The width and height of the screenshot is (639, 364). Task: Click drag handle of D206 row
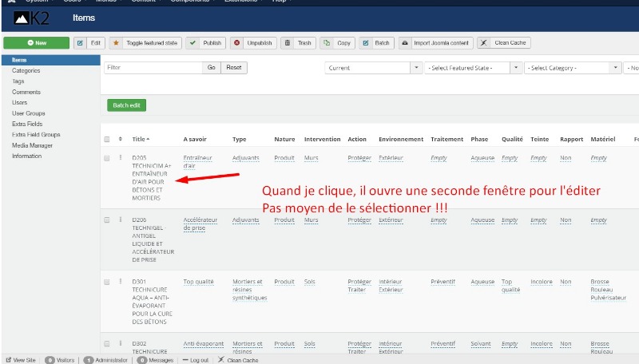point(121,220)
